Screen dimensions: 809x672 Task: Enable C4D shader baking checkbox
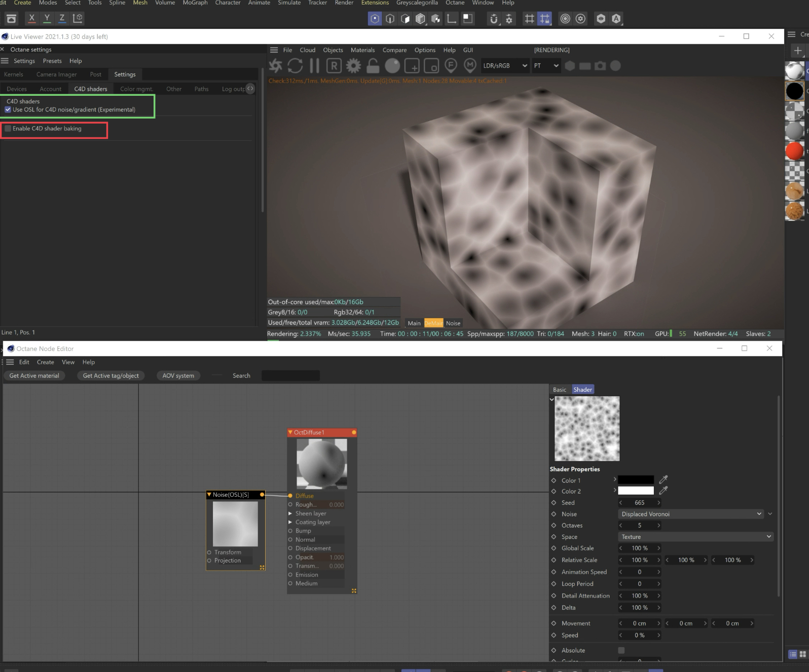click(8, 129)
